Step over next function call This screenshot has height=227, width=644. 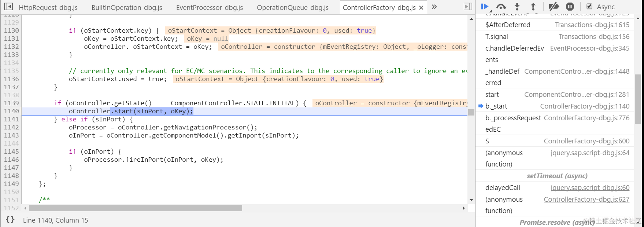point(501,7)
